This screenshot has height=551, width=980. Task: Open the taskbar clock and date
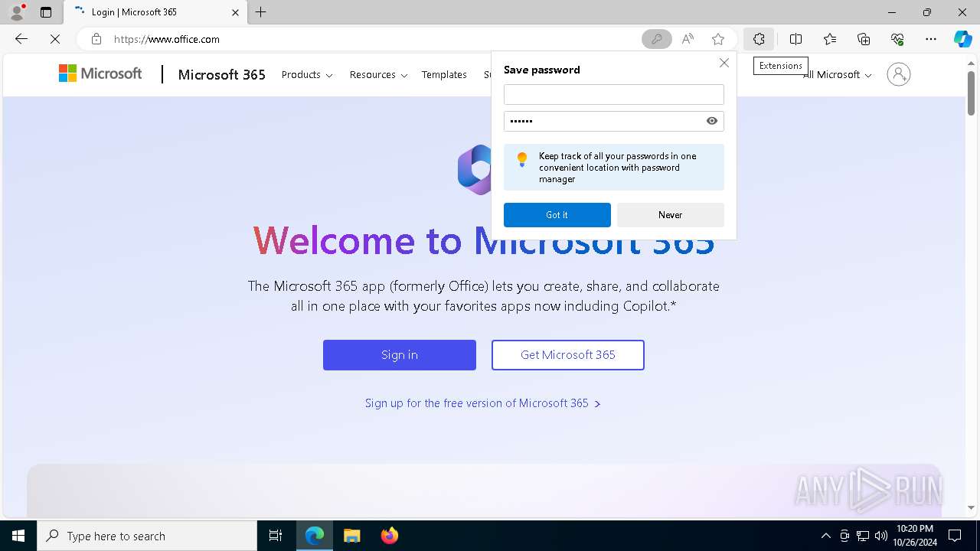(913, 536)
